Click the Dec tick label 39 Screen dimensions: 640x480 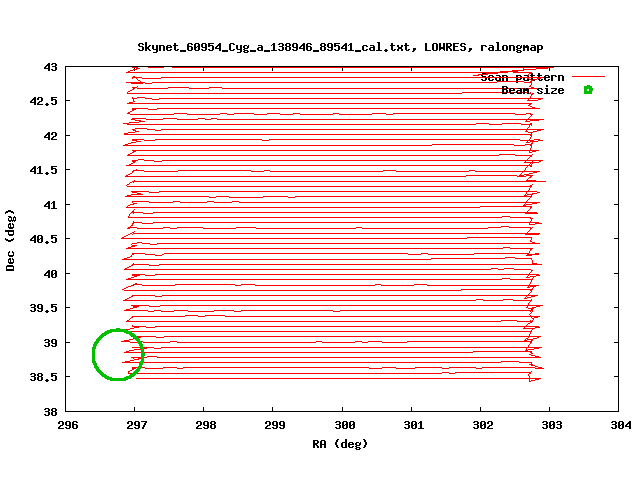pyautogui.click(x=51, y=342)
